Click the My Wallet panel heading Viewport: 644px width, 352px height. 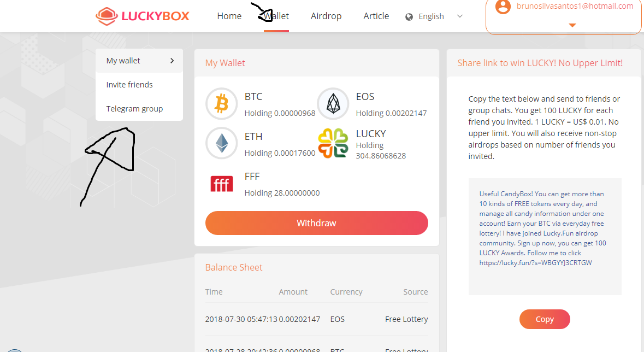[x=225, y=63]
